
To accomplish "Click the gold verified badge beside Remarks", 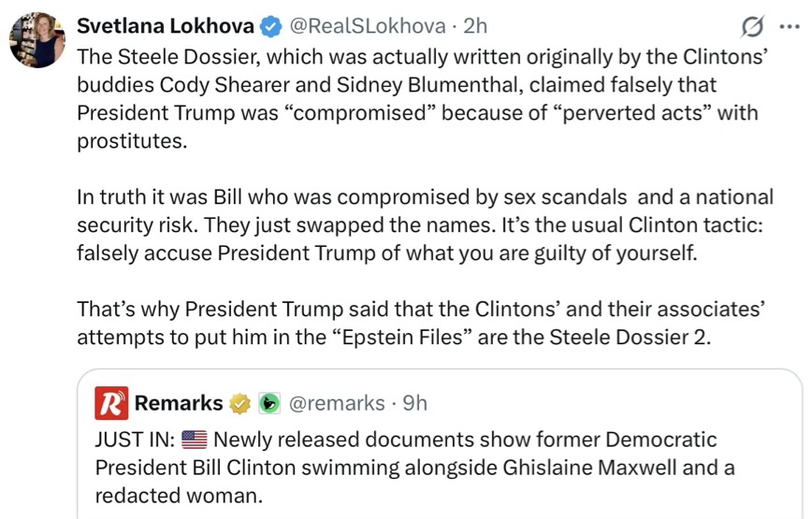I will [241, 403].
